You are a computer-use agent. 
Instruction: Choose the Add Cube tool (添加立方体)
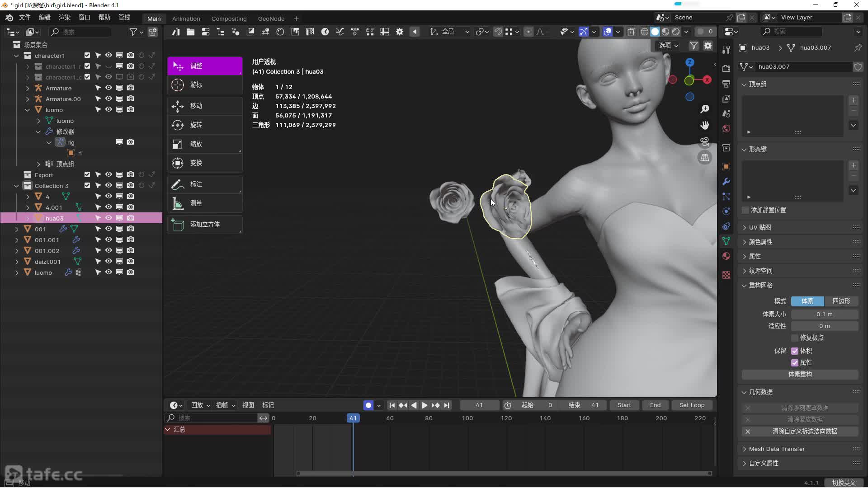[204, 225]
